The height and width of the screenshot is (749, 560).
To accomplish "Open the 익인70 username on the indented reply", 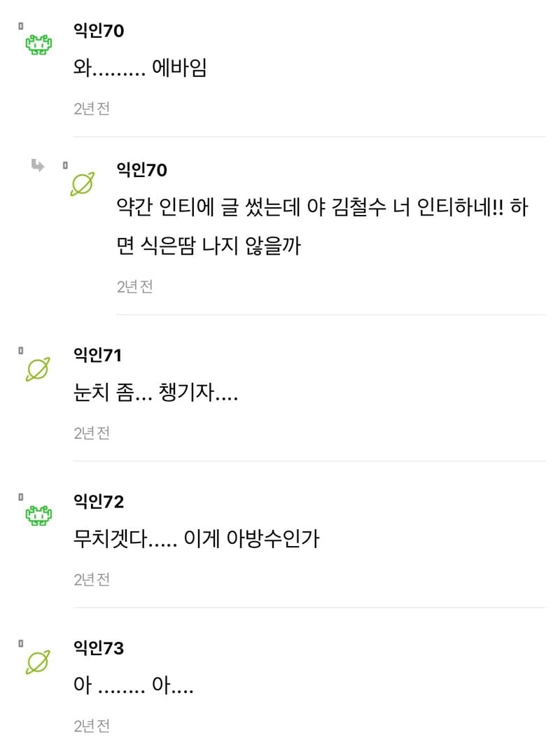I will (x=142, y=169).
